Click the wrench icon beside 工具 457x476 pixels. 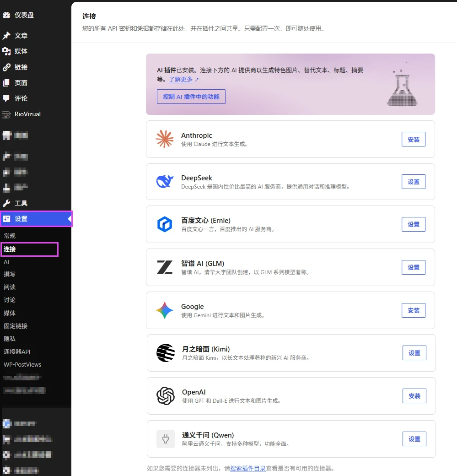pyautogui.click(x=6, y=203)
